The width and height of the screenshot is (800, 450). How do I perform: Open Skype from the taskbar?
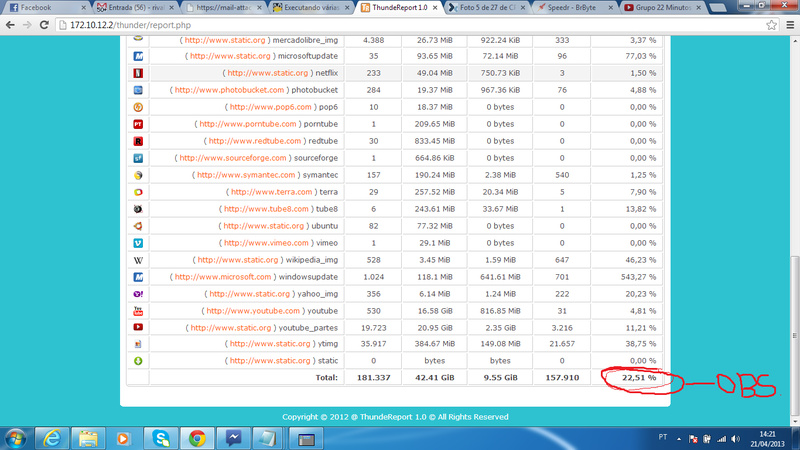(161, 438)
